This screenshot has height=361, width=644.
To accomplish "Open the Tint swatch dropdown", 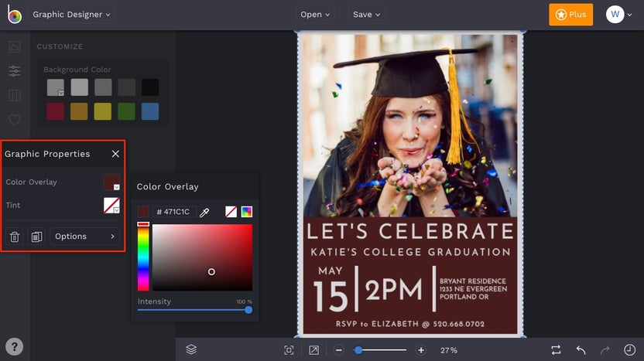I will 111,205.
